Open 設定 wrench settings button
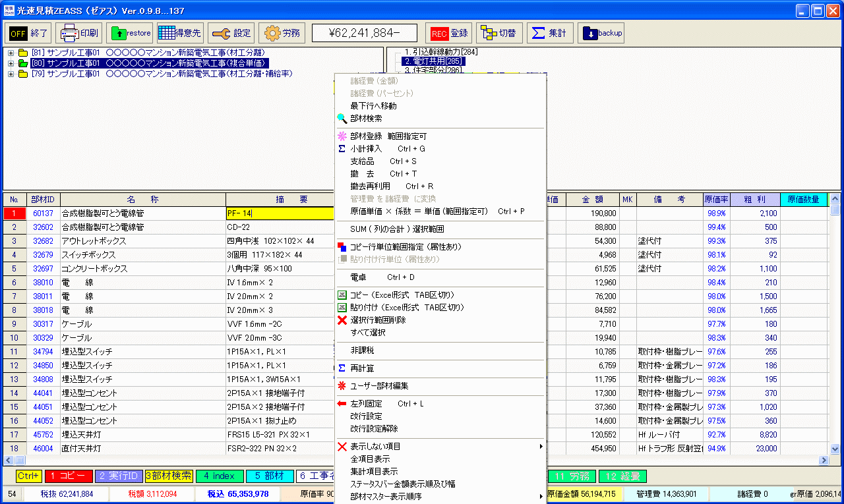 pyautogui.click(x=231, y=33)
